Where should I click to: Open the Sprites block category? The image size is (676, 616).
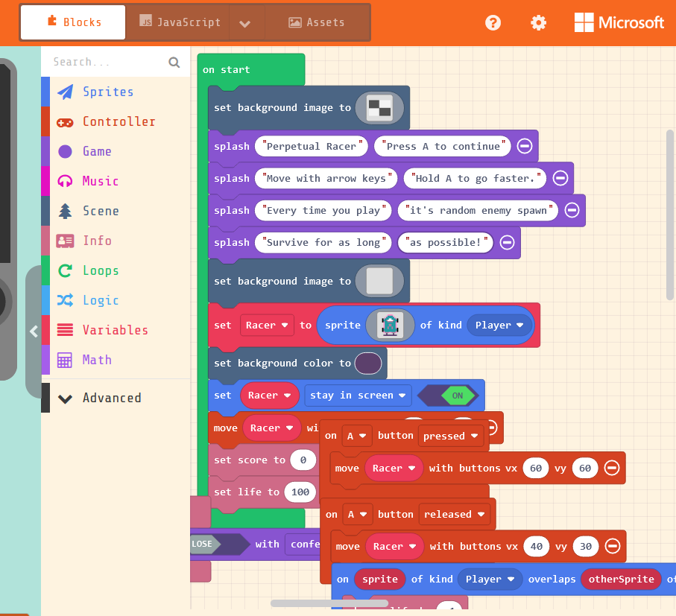pos(116,92)
